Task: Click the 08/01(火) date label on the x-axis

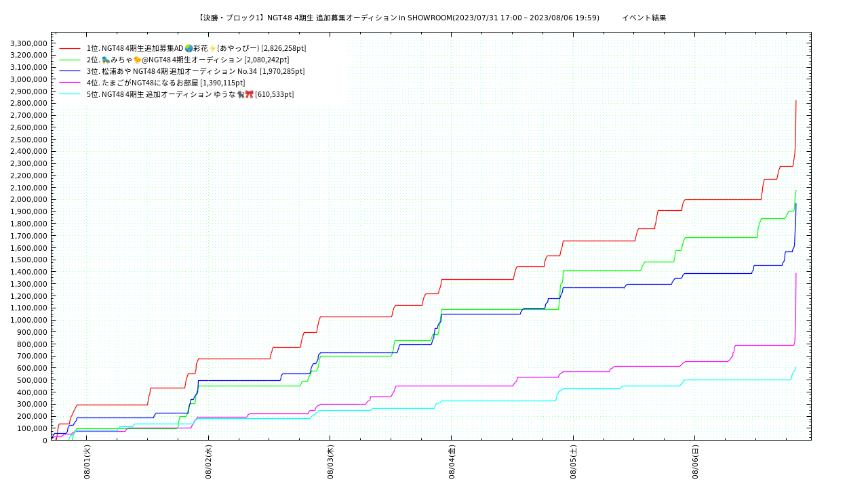Action: tap(87, 462)
